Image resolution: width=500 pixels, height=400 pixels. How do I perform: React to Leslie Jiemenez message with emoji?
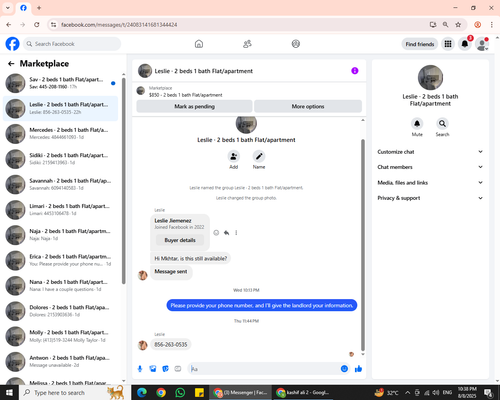pos(216,233)
